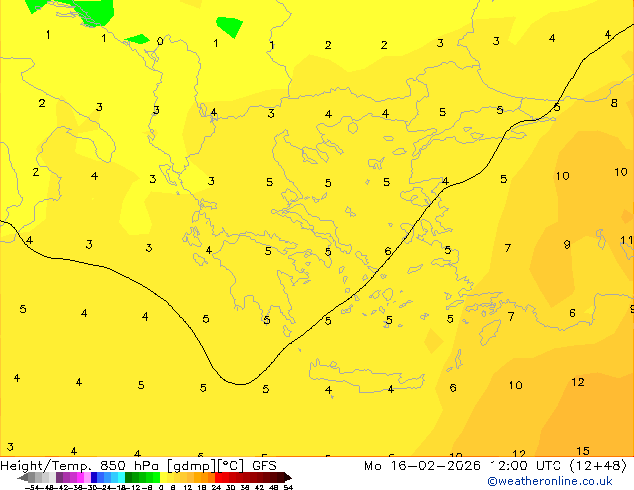
Task: Click the '[gdmp]' unit label
Action: [190, 466]
